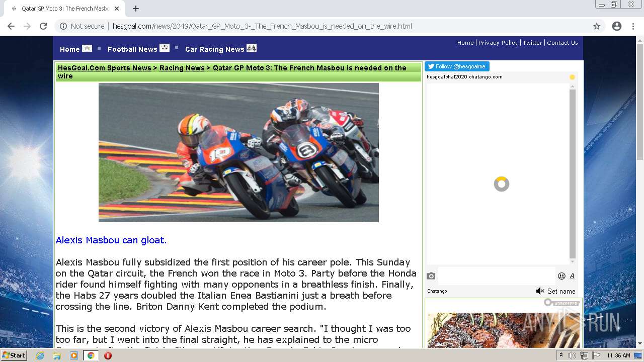Click the Chrome taskbar icon
Image resolution: width=644 pixels, height=362 pixels.
[x=91, y=355]
